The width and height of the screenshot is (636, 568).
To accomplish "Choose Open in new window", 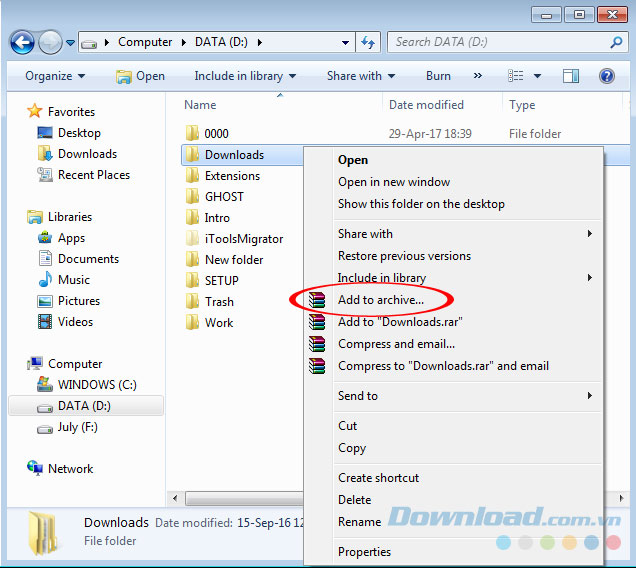I will point(453,182).
